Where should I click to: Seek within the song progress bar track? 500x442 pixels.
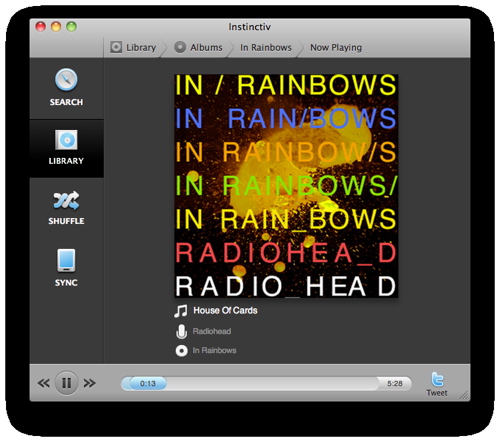[266, 383]
